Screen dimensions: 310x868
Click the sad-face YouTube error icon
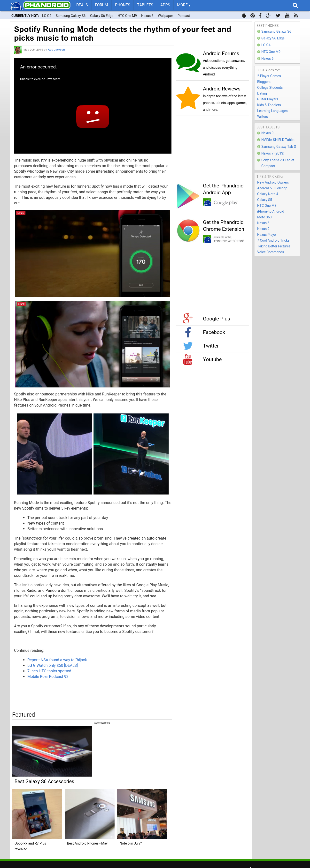coord(93,117)
